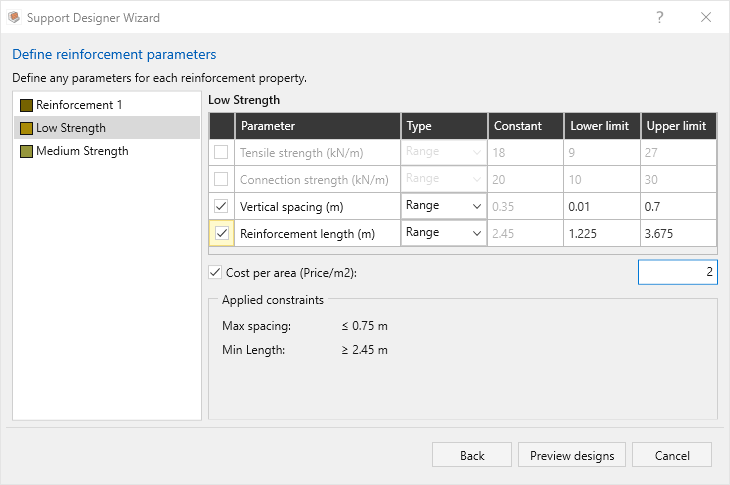
Task: Click Vertical spacing upper limit 0.7
Action: click(678, 206)
